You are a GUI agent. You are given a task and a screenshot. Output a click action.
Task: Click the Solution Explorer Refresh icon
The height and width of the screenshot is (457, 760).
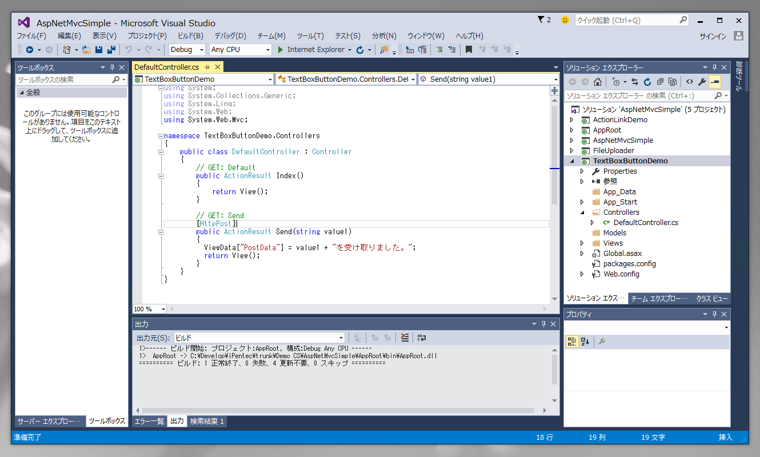[647, 82]
